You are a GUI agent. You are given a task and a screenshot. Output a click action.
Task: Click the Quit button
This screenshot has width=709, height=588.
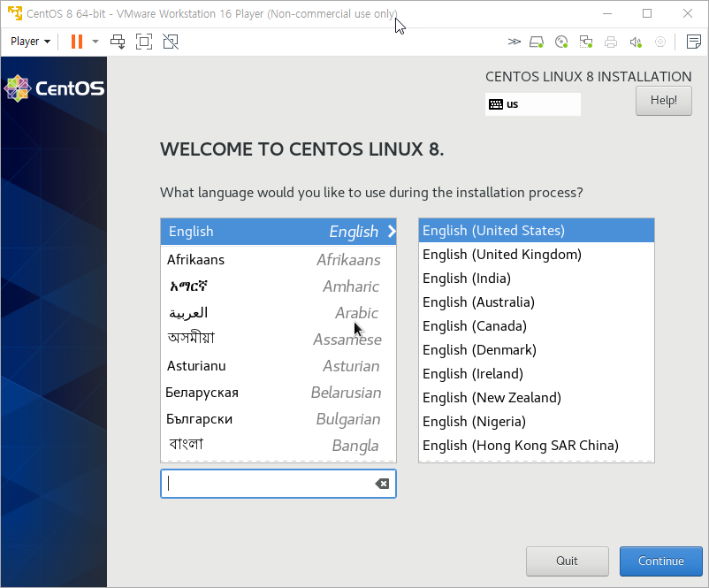567,561
